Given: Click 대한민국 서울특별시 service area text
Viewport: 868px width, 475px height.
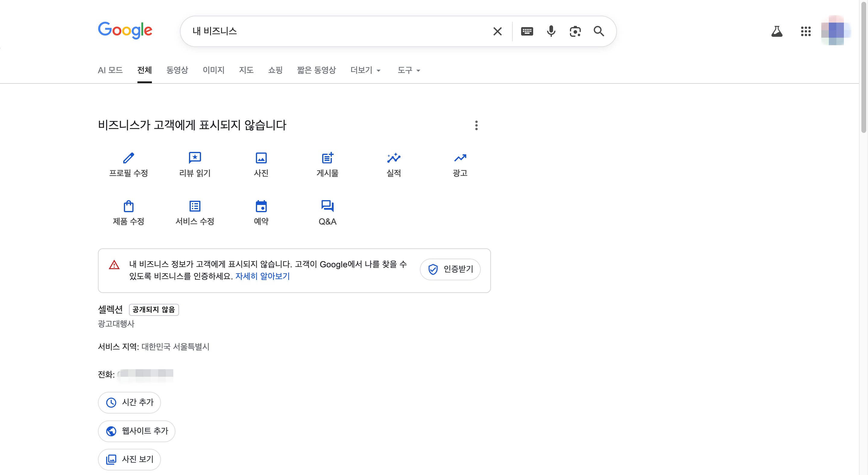Looking at the screenshot, I should click(175, 347).
